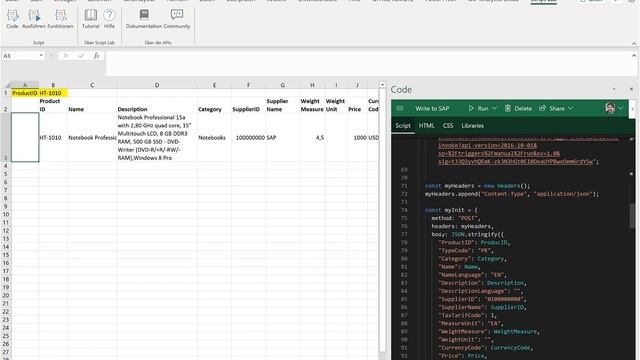Open the Name Box dropdown arrow
Image resolution: width=640 pixels, height=360 pixels.
[41, 56]
